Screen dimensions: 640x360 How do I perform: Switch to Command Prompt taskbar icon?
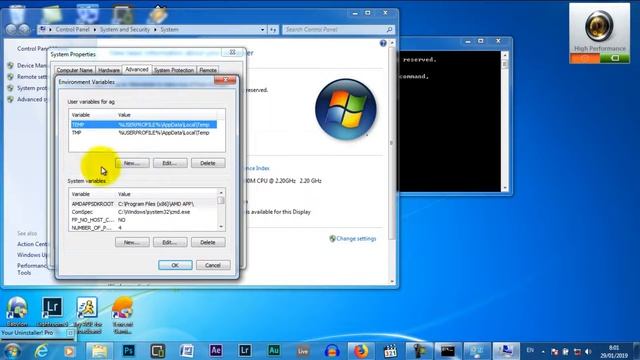tap(448, 351)
